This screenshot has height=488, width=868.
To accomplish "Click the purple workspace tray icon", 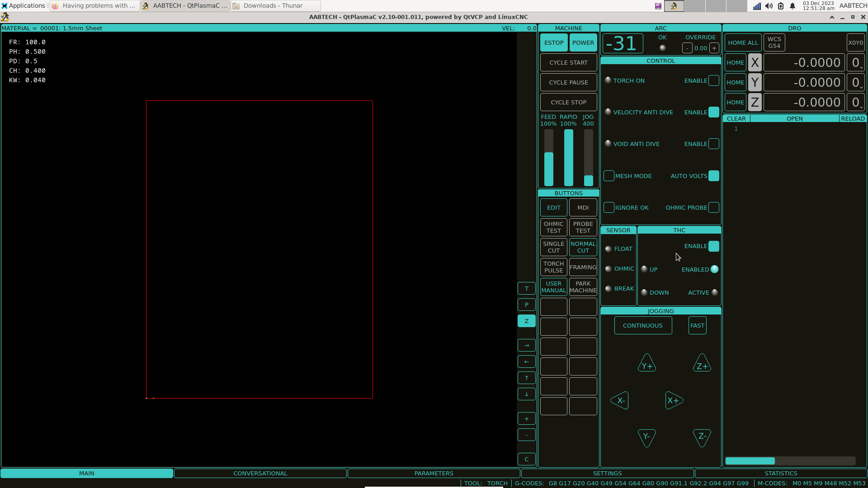I will (x=658, y=6).
